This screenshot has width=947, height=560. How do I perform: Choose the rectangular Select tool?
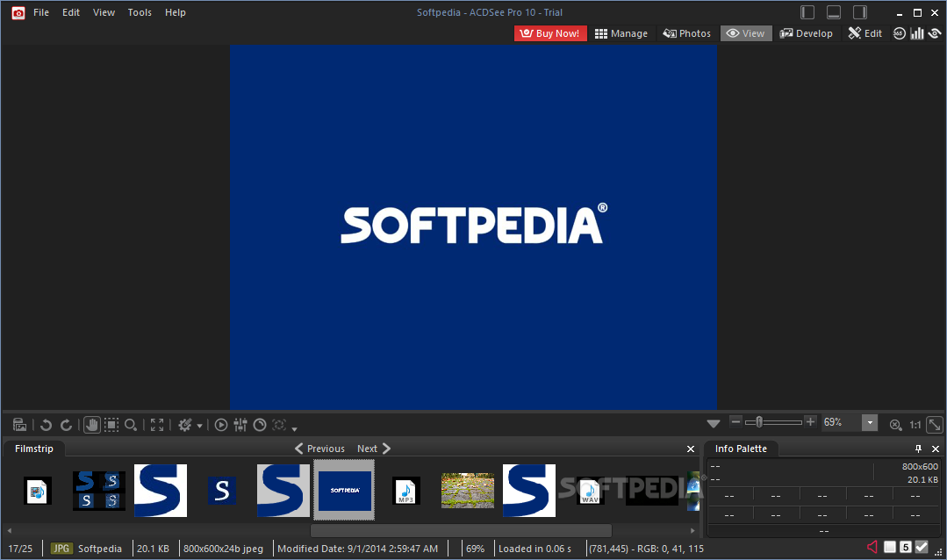(x=111, y=425)
